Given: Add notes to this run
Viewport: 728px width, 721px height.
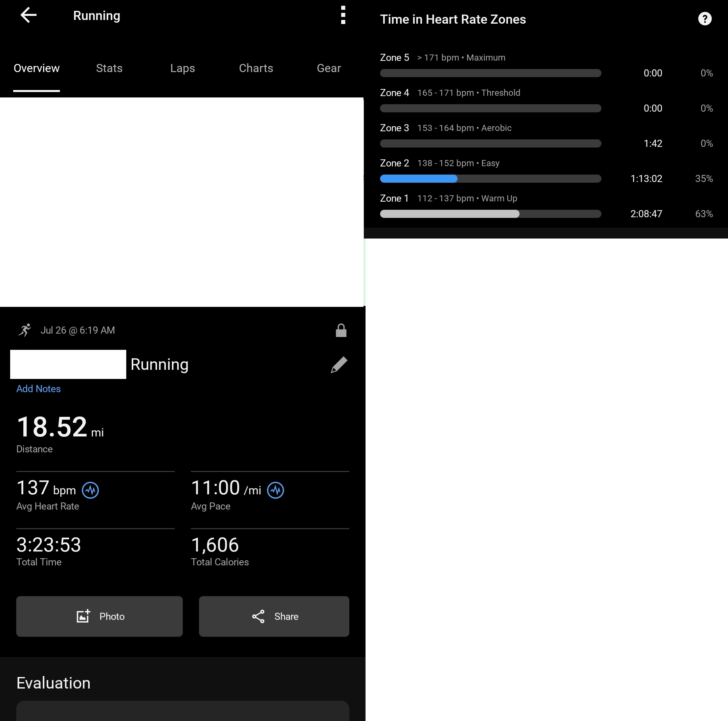Looking at the screenshot, I should click(39, 389).
